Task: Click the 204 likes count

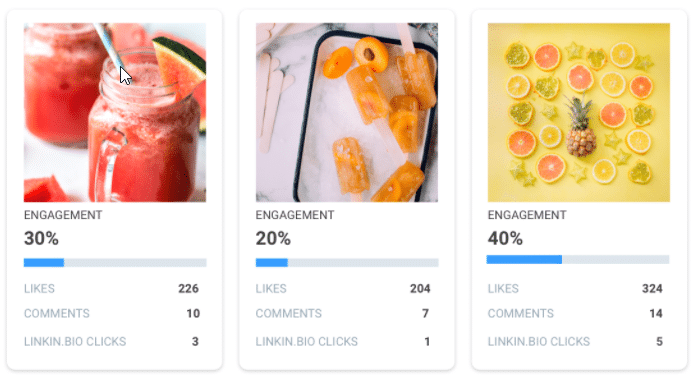Action: [420, 288]
